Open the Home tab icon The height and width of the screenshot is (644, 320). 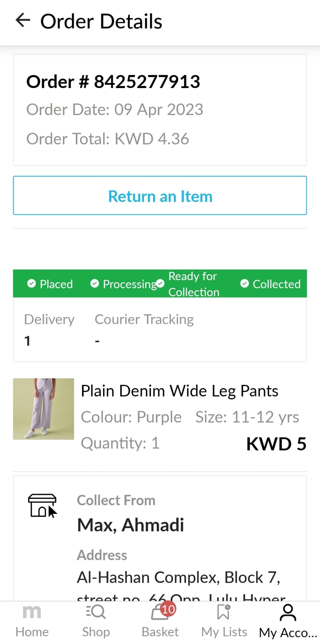click(32, 612)
